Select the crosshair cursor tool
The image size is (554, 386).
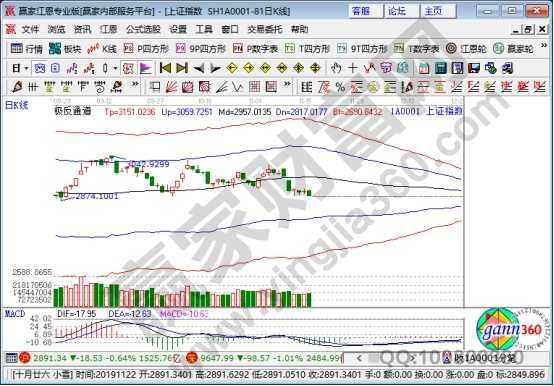tap(352, 68)
